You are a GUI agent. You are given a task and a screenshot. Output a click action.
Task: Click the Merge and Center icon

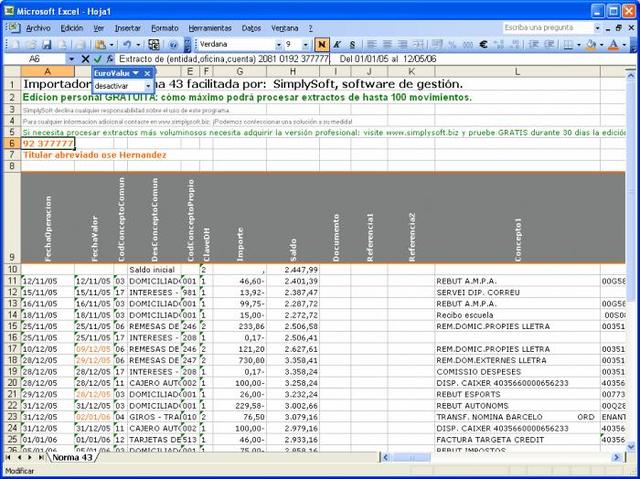click(x=419, y=44)
